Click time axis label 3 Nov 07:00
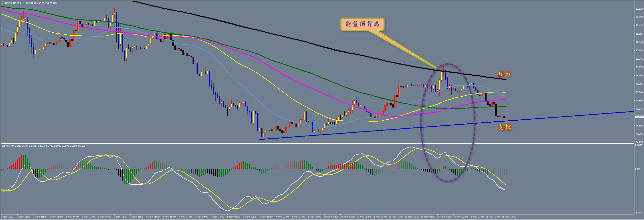 104,217
